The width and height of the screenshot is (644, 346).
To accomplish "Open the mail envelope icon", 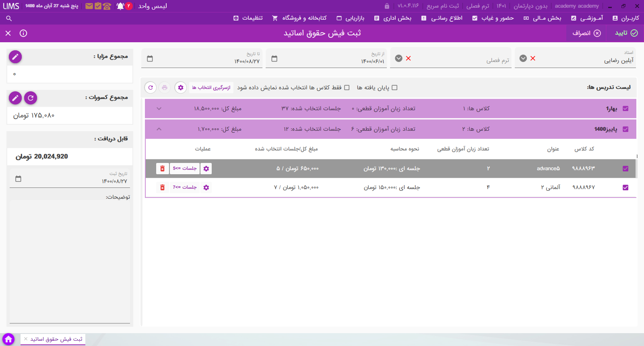I will (x=89, y=6).
